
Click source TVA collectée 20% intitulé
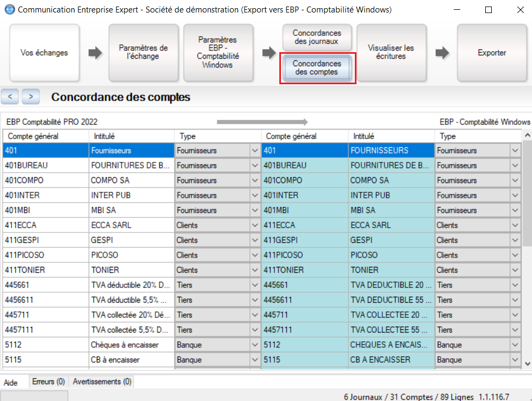point(132,315)
